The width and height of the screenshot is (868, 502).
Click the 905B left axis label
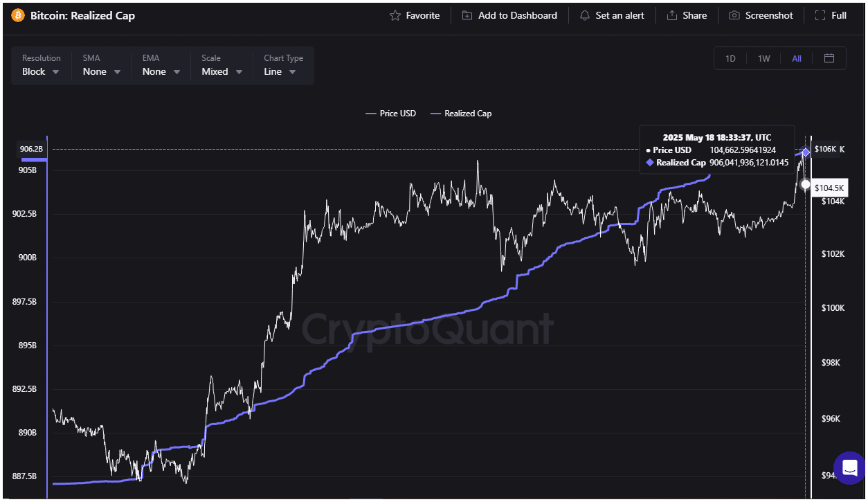[x=28, y=170]
